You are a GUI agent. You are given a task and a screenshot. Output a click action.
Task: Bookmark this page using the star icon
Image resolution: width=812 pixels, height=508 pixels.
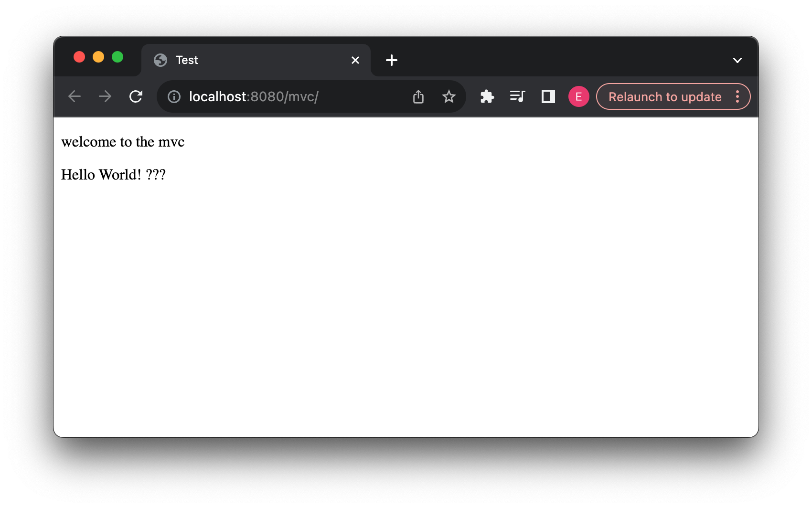[449, 96]
